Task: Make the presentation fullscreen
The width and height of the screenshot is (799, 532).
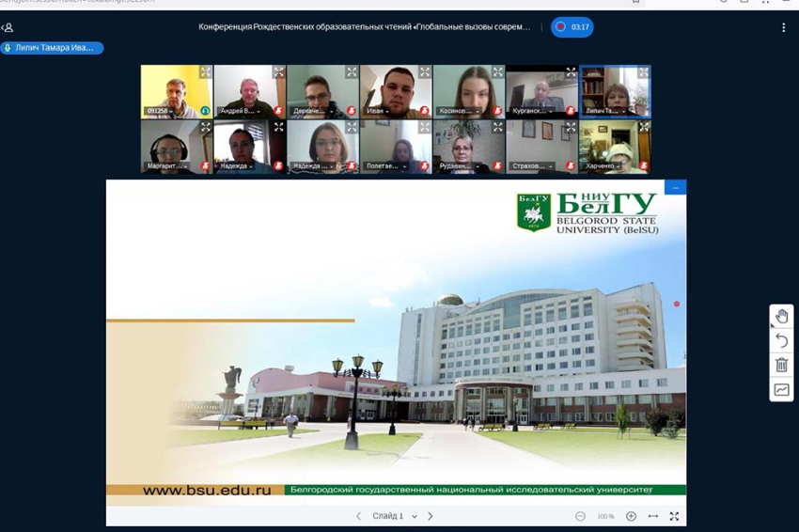Action: [x=674, y=516]
